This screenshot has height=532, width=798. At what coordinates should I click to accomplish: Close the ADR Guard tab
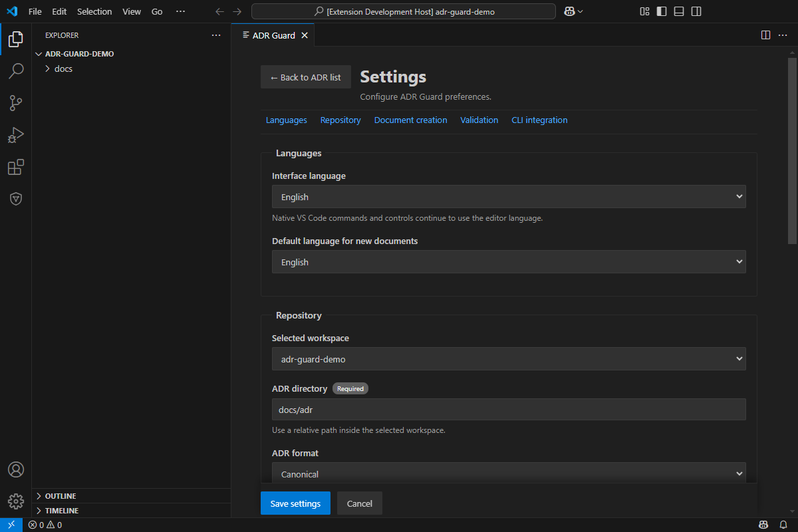tap(305, 35)
